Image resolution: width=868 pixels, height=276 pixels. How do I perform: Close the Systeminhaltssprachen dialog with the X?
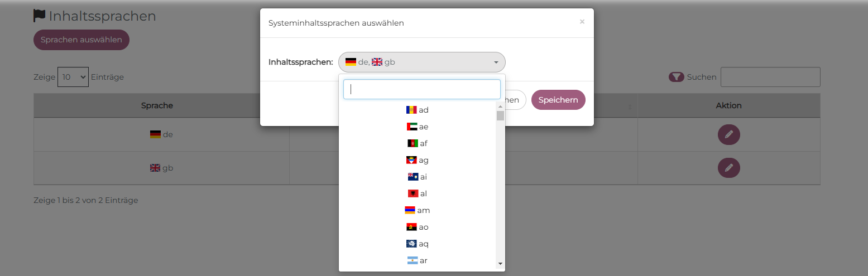click(x=582, y=22)
